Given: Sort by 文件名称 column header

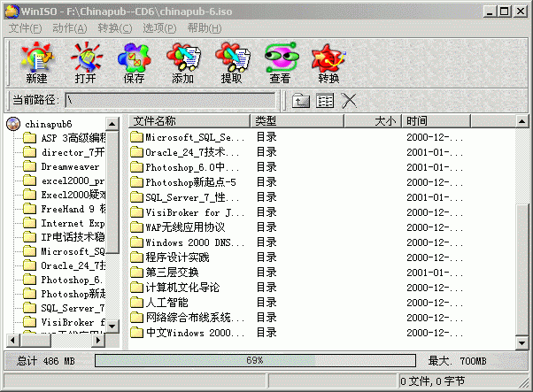Looking at the screenshot, I should (x=189, y=121).
